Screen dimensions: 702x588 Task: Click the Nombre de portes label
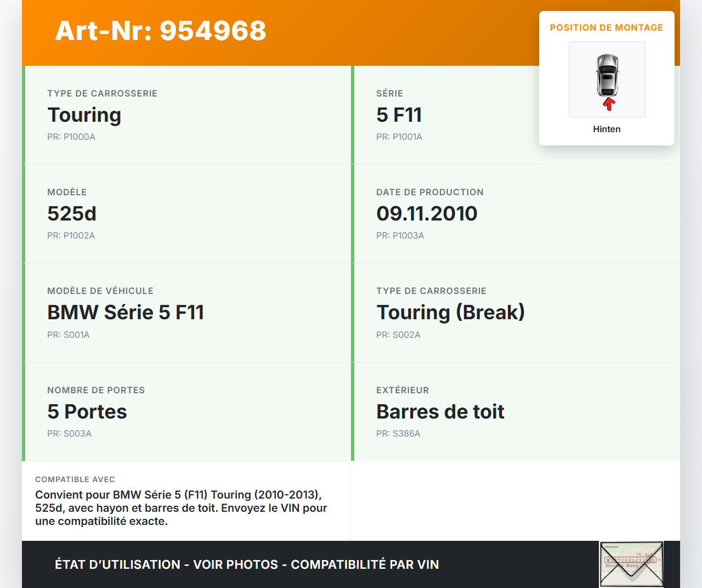click(96, 390)
